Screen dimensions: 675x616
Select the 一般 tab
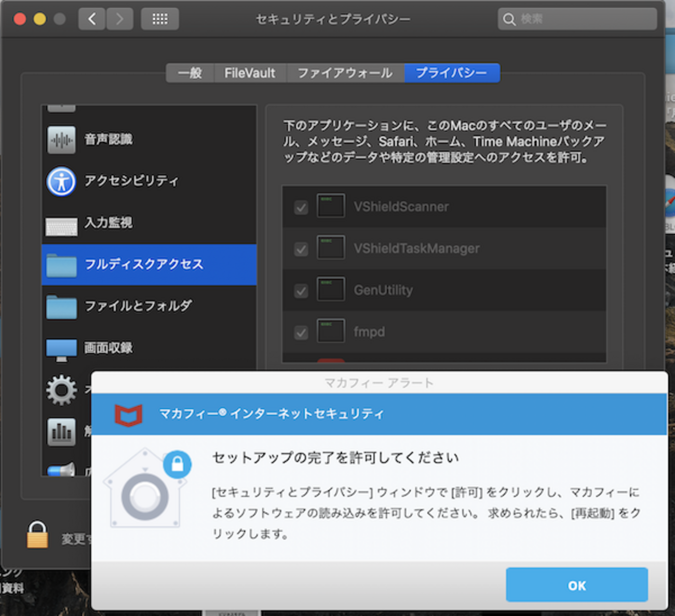pyautogui.click(x=190, y=73)
